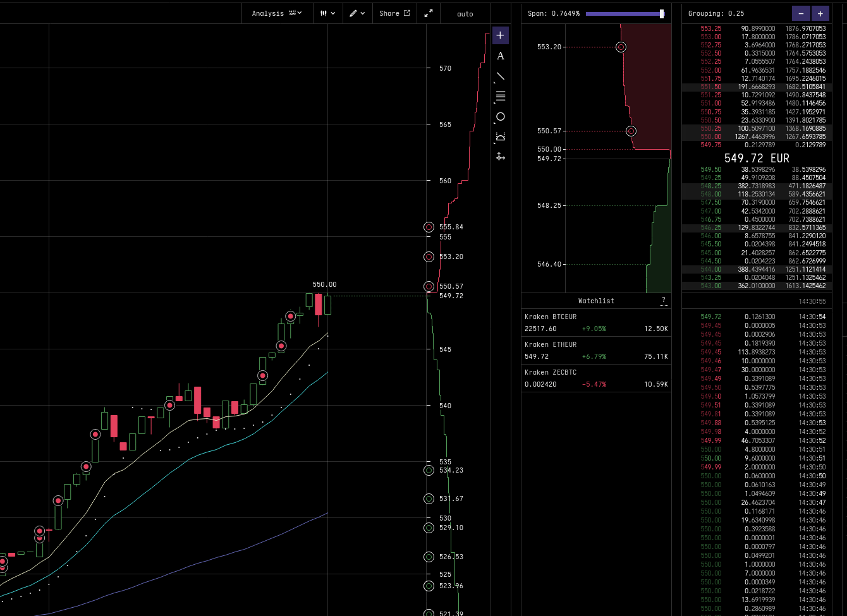847x616 pixels.
Task: Activate the measure/arc tool below the circle tool
Action: (x=500, y=136)
